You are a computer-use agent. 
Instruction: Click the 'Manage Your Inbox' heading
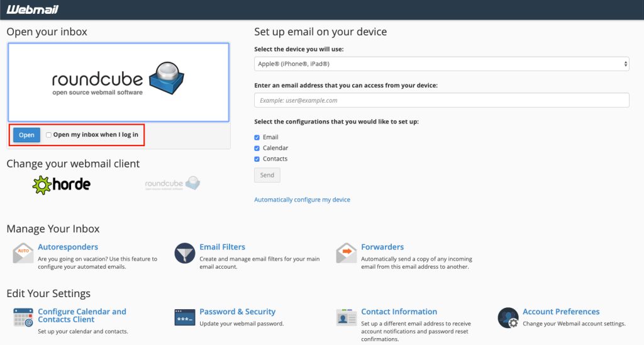53,229
